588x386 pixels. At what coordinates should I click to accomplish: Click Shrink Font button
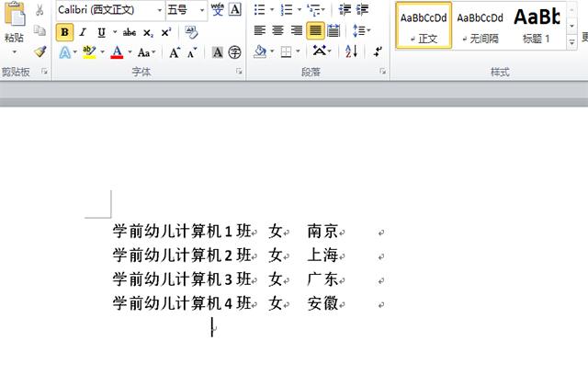192,52
